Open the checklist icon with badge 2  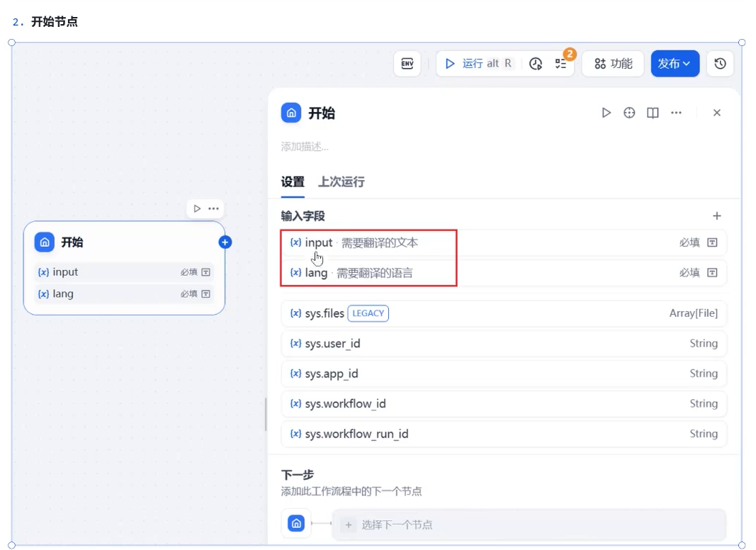[560, 64]
